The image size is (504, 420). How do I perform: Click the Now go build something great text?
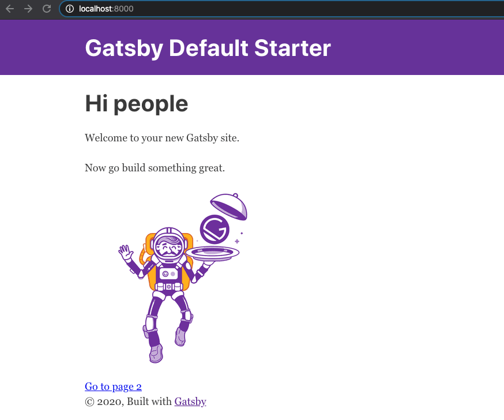click(155, 168)
